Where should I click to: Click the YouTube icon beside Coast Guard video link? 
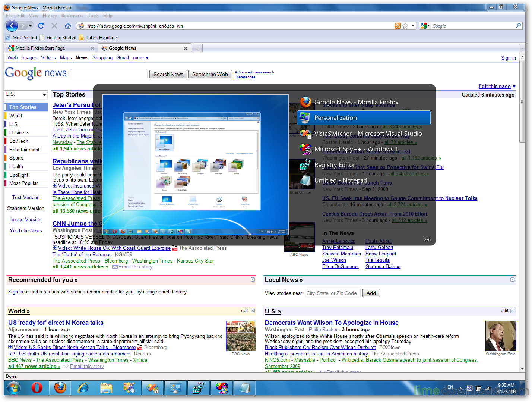pos(174,248)
